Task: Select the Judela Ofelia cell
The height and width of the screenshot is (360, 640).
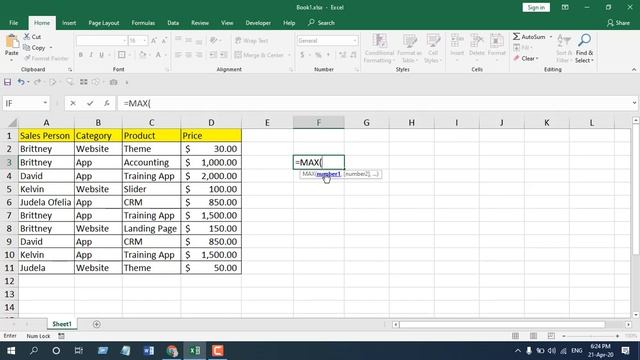Action: click(x=46, y=202)
